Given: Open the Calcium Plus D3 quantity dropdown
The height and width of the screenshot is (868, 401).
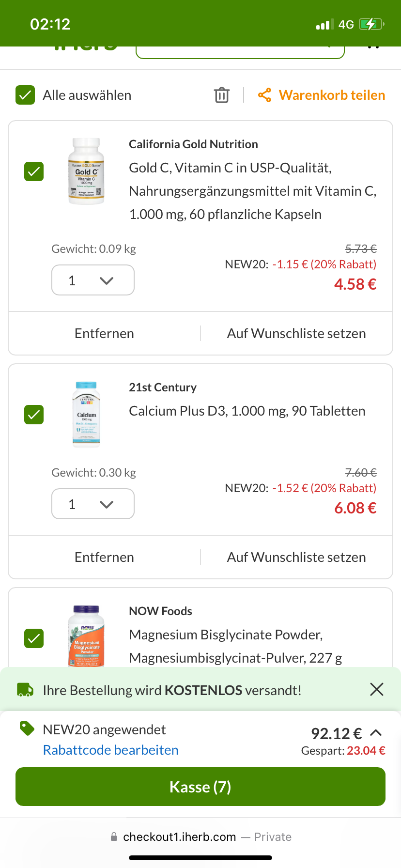Looking at the screenshot, I should 93,504.
